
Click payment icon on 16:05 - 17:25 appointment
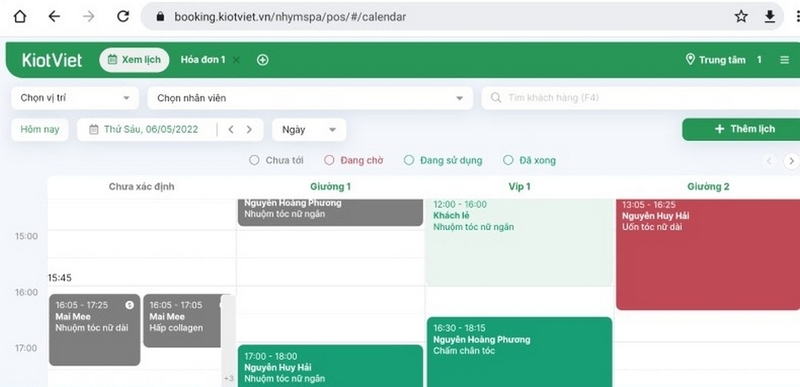[x=129, y=305]
